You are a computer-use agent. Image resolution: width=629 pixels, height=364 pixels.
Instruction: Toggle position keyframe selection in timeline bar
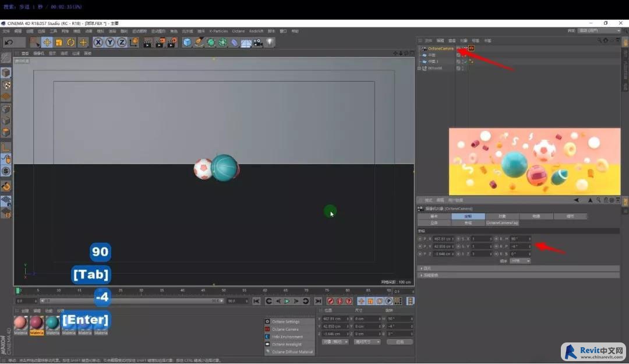pyautogui.click(x=362, y=301)
